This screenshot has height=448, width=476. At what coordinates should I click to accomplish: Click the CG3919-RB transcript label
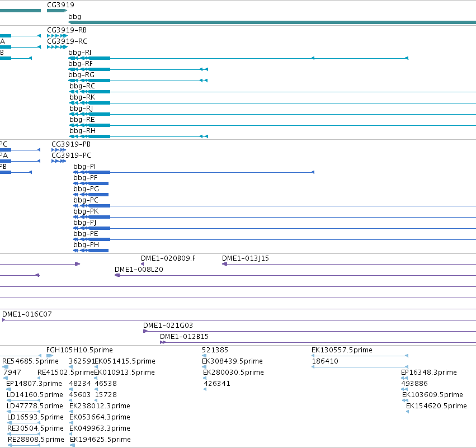tap(67, 30)
